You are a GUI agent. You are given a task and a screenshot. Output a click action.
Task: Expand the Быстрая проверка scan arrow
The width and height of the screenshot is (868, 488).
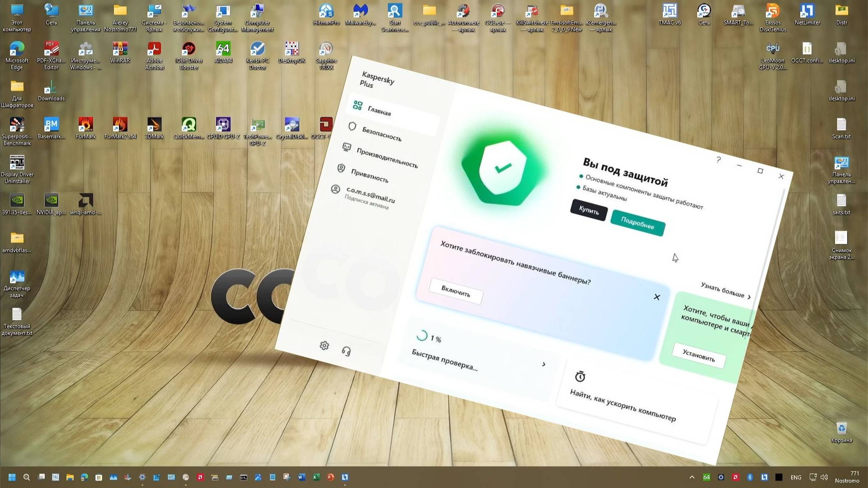544,364
